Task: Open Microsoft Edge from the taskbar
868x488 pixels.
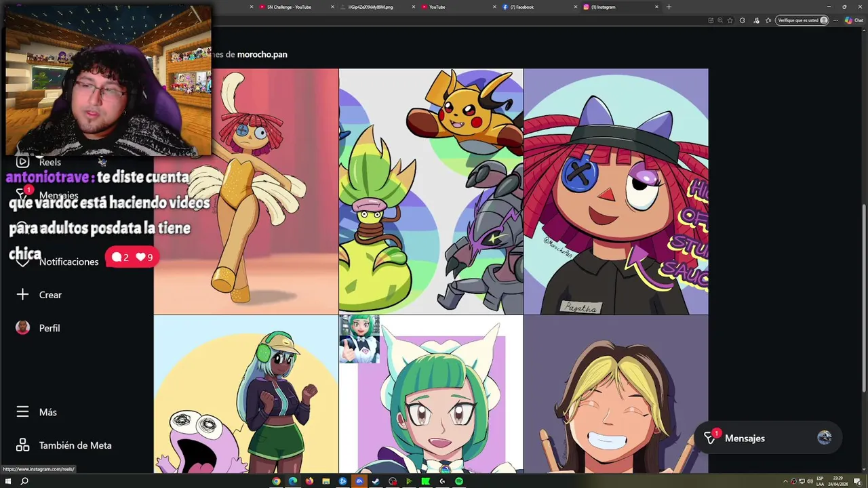Action: coord(293,481)
